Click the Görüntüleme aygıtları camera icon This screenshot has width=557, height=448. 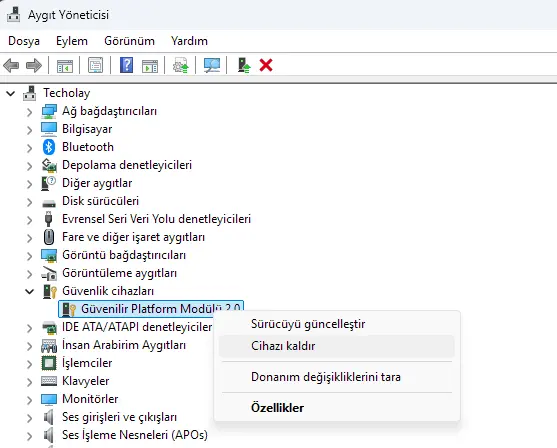[x=49, y=273]
